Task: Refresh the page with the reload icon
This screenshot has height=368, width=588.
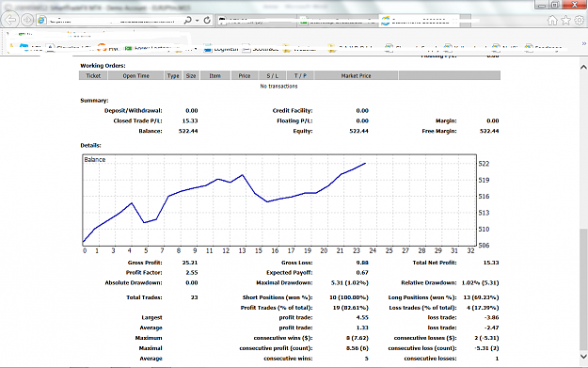Action: click(207, 21)
